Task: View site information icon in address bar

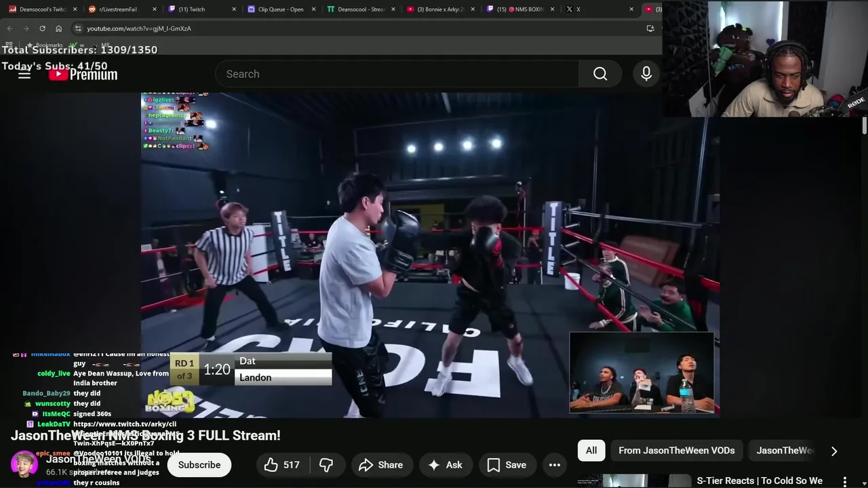Action: pos(78,28)
